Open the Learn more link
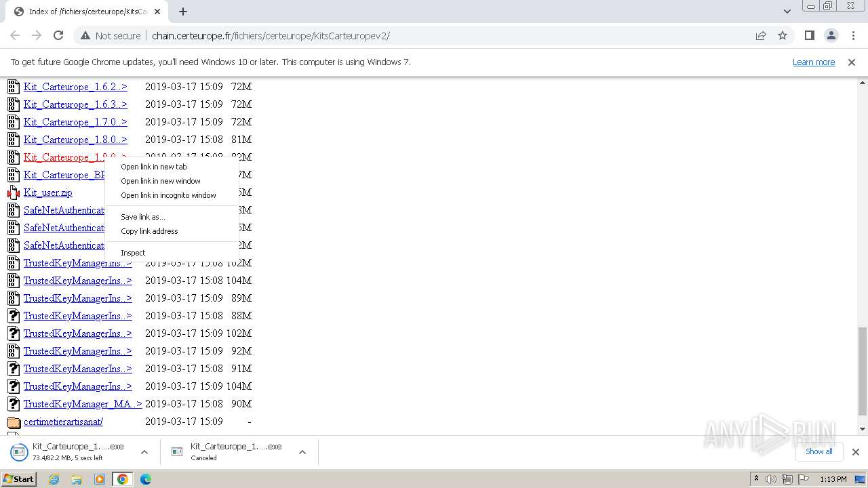The image size is (868, 488). pyautogui.click(x=814, y=62)
